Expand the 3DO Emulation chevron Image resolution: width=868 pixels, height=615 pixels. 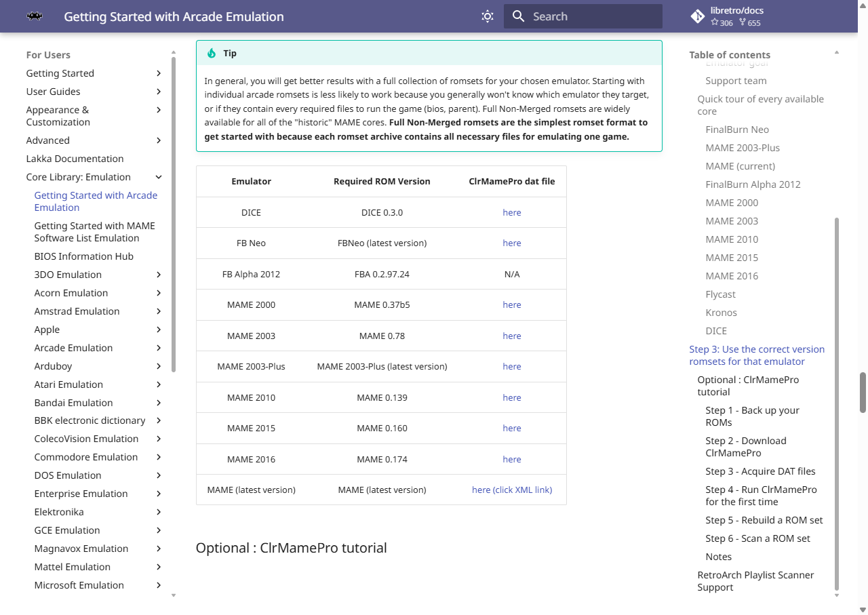pyautogui.click(x=159, y=275)
